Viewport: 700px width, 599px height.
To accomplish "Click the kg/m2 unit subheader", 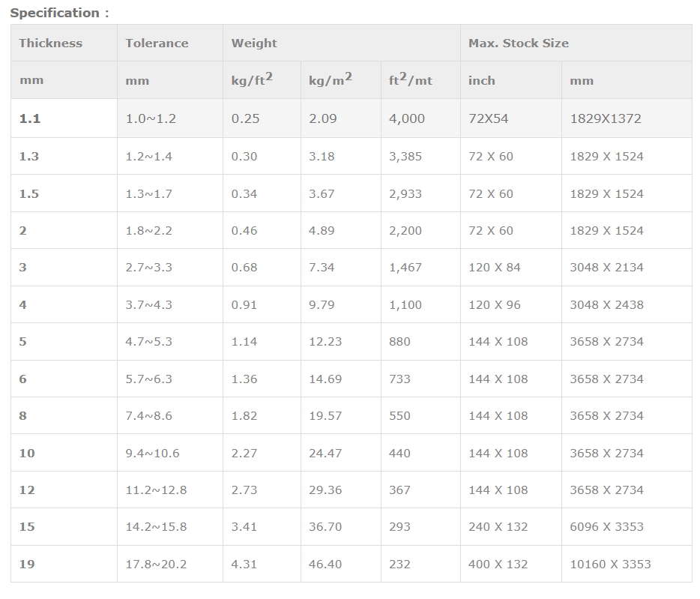I will click(341, 80).
